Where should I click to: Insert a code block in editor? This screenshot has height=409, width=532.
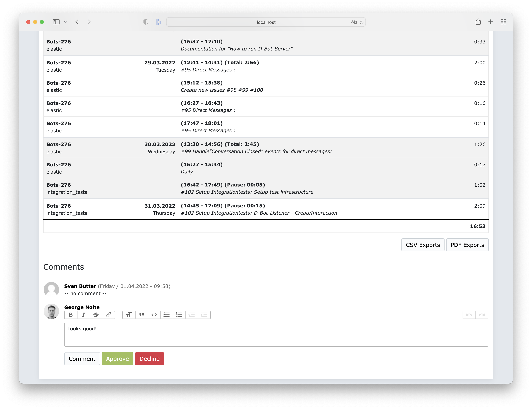[154, 315]
